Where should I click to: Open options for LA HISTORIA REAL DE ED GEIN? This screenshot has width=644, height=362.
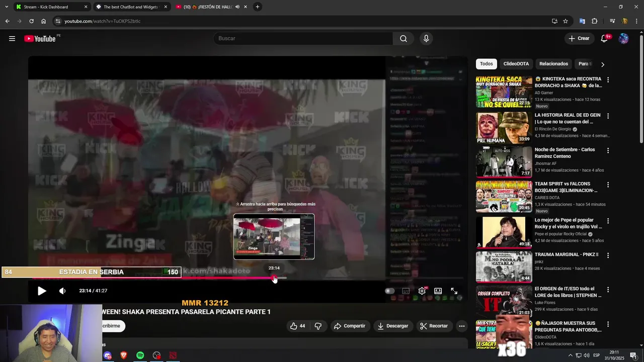pos(608,116)
